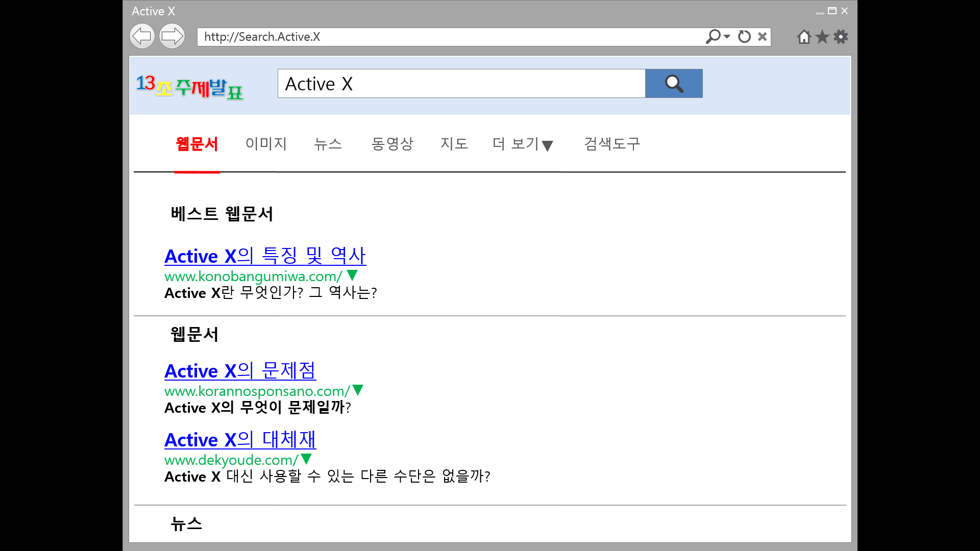
Task: Click the colorful 13조 주제발표 logo
Action: tap(189, 87)
